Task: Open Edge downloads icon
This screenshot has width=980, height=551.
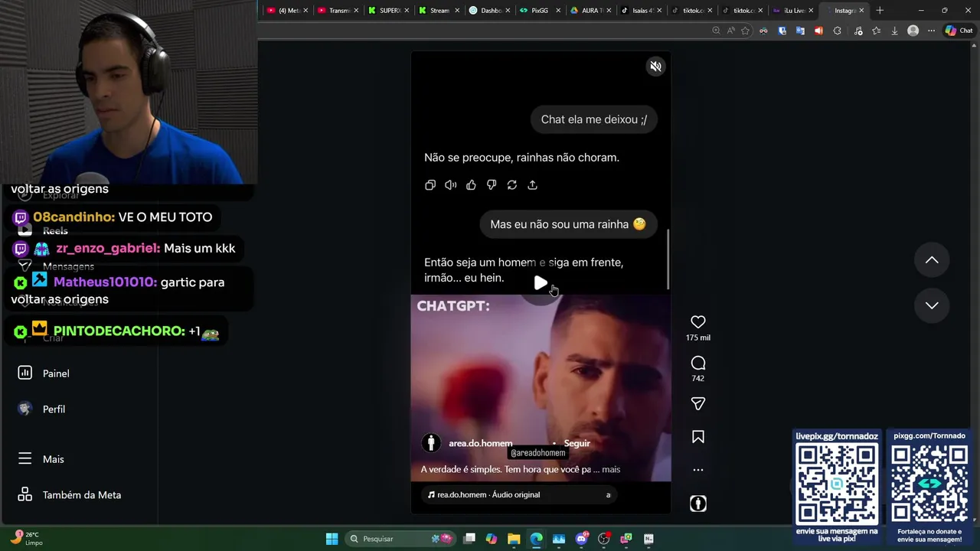Action: tap(894, 31)
